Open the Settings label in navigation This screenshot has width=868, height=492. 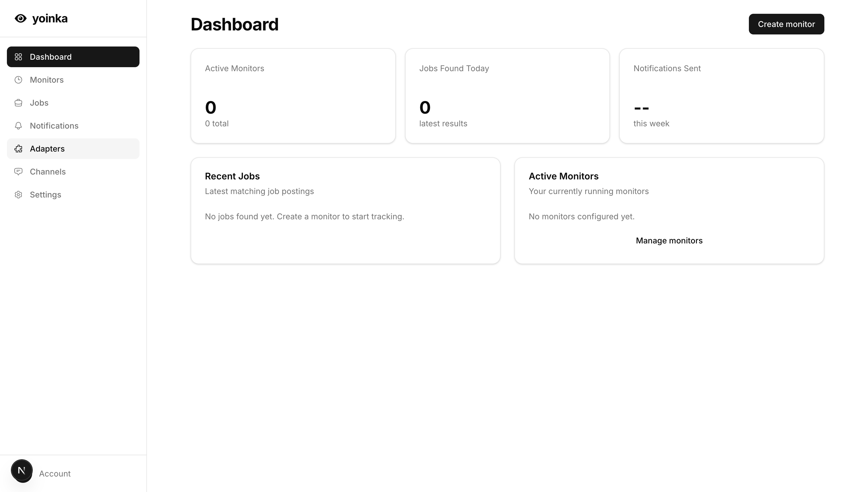click(x=45, y=195)
